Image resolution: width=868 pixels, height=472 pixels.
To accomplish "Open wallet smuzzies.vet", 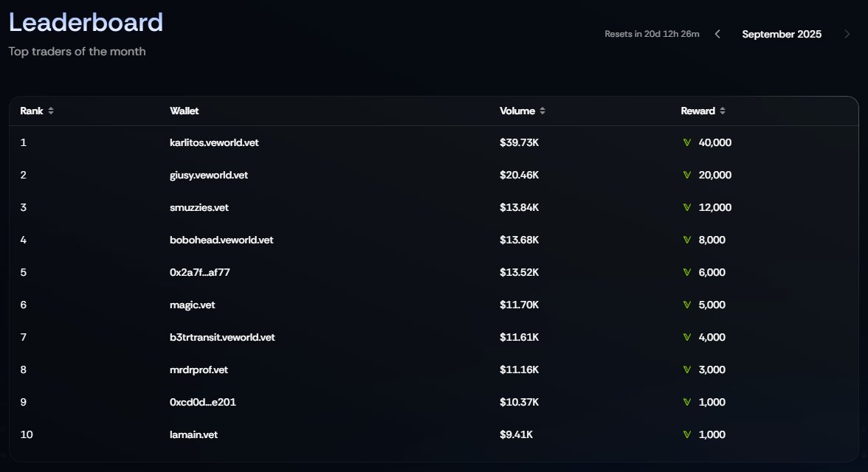I will 199,207.
